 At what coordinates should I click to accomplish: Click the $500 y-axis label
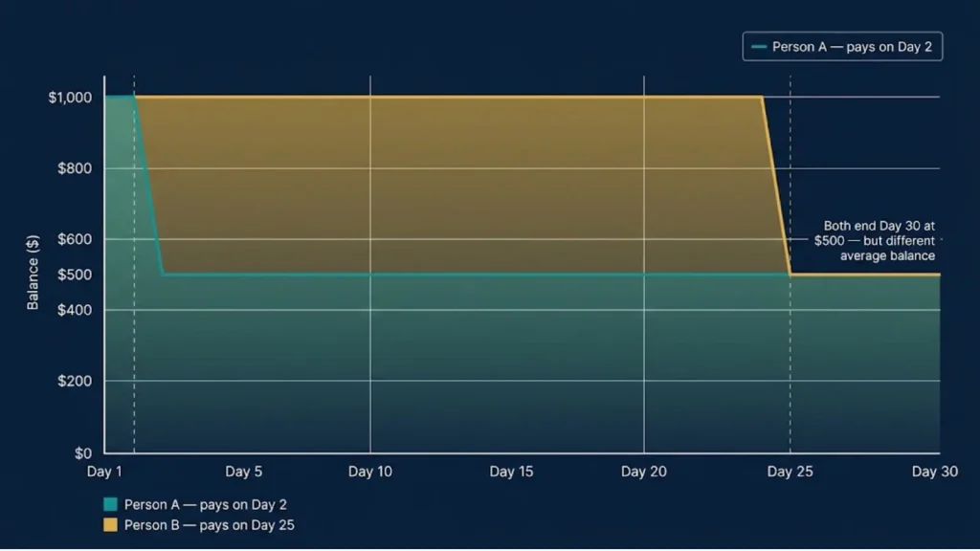[75, 275]
